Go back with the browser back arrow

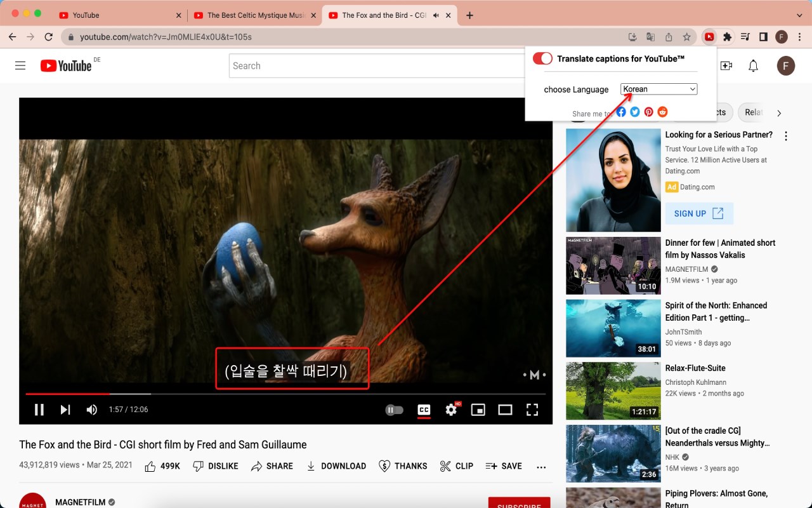(12, 37)
